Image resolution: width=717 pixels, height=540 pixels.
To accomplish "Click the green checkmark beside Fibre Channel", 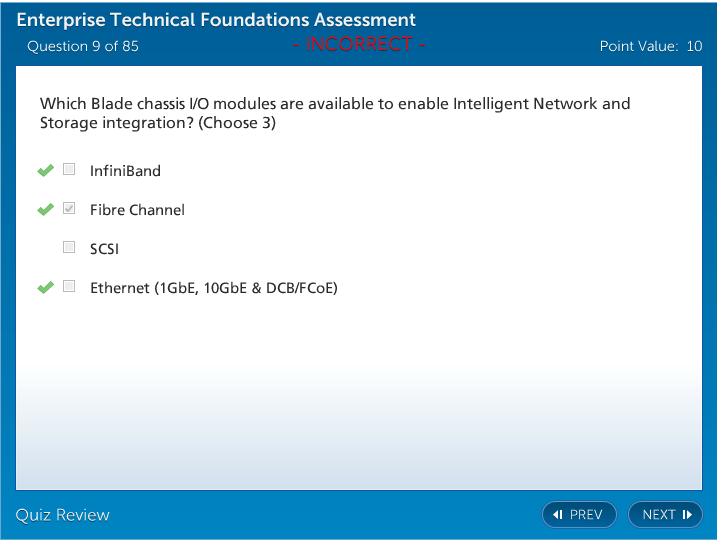I will pos(45,210).
